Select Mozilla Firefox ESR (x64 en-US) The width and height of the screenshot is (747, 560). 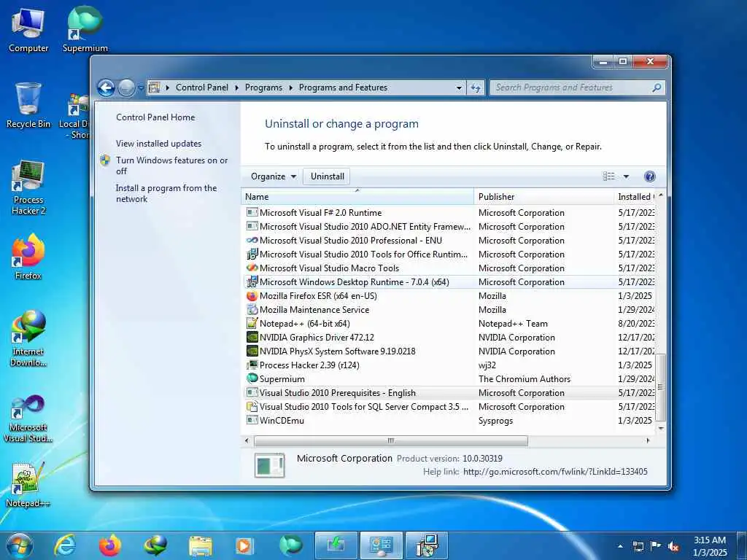[x=449, y=296]
